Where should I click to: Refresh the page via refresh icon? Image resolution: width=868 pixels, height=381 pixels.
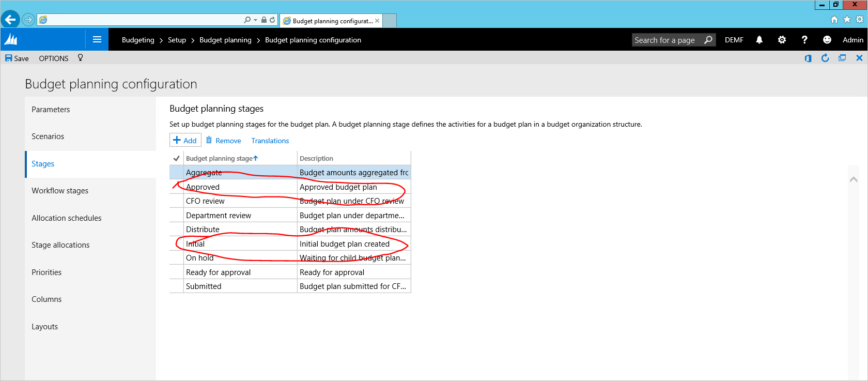point(825,58)
